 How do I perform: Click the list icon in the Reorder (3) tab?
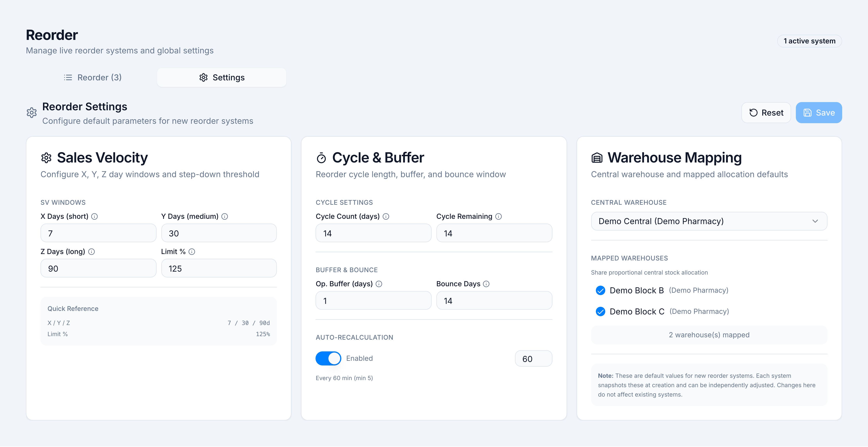[68, 78]
